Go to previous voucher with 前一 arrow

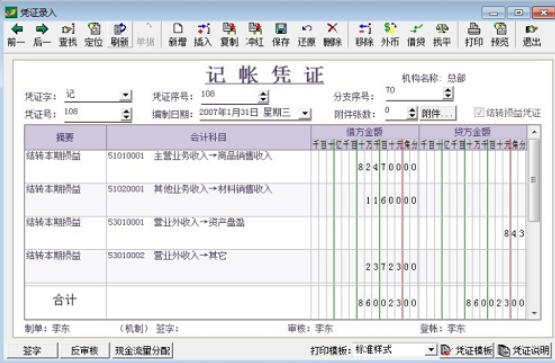[16, 35]
